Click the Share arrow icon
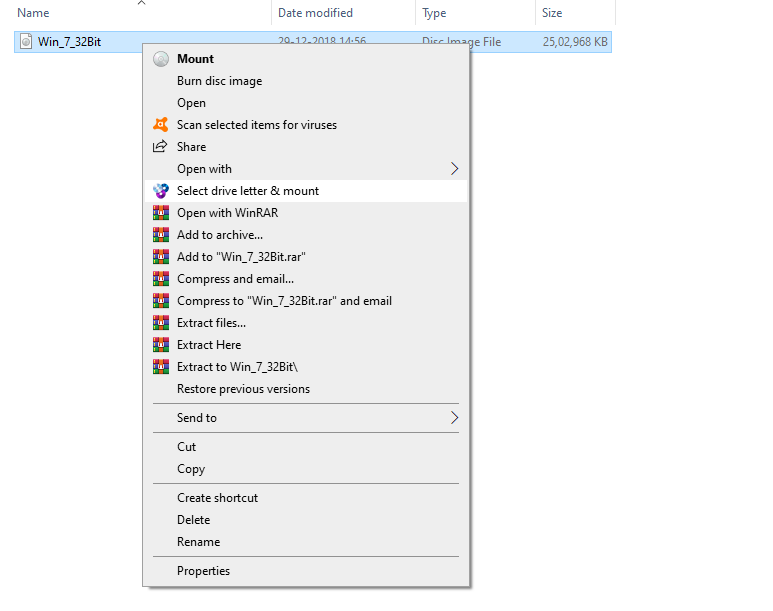The width and height of the screenshot is (773, 611). click(x=160, y=146)
